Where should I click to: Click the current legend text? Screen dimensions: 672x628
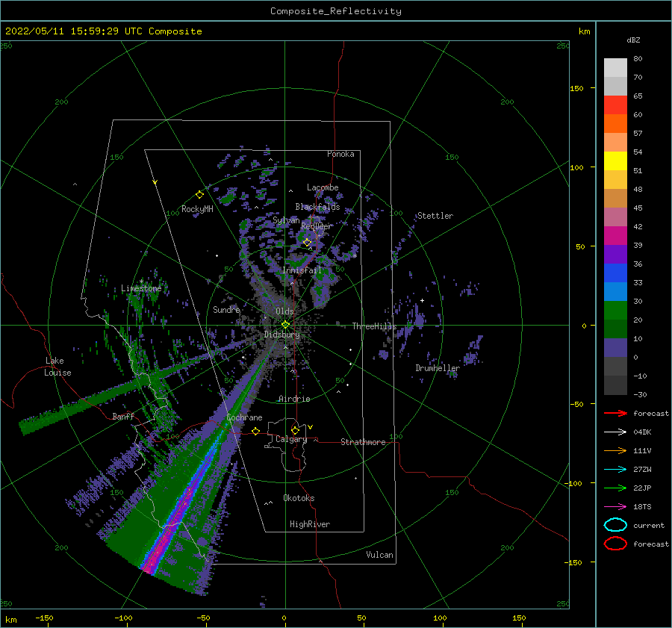point(649,525)
